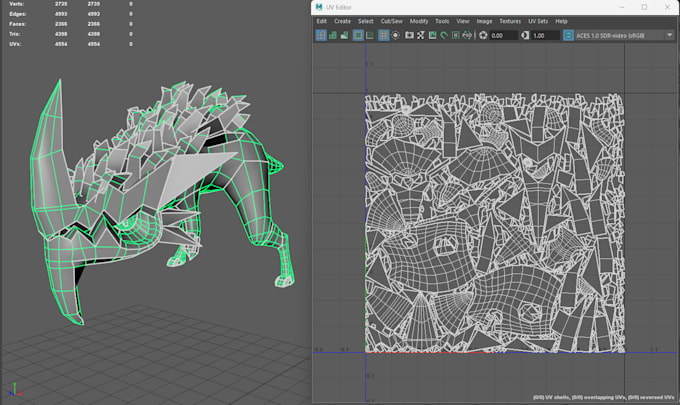680x405 pixels.
Task: Toggle the highlighted texture borders square button
Action: (358, 35)
